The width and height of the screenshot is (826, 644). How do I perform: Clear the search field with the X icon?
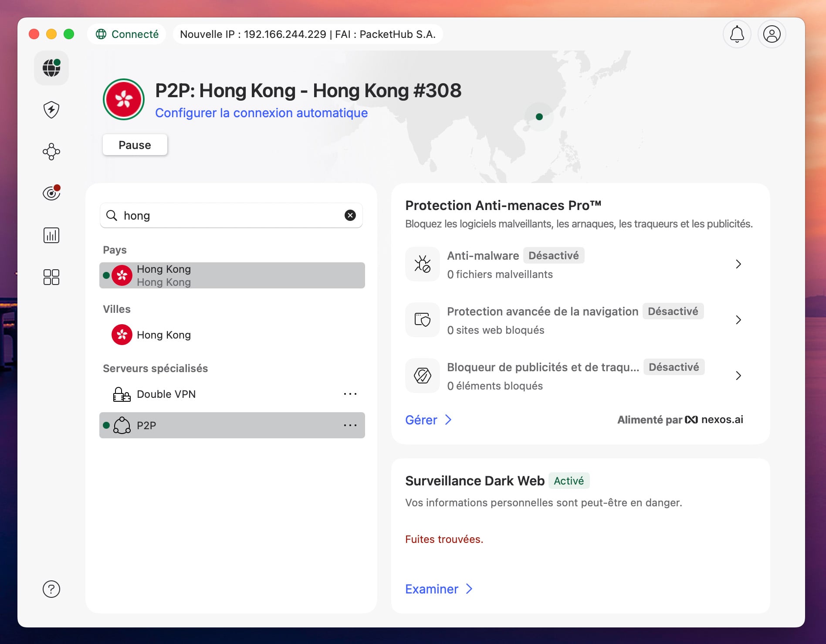(350, 215)
